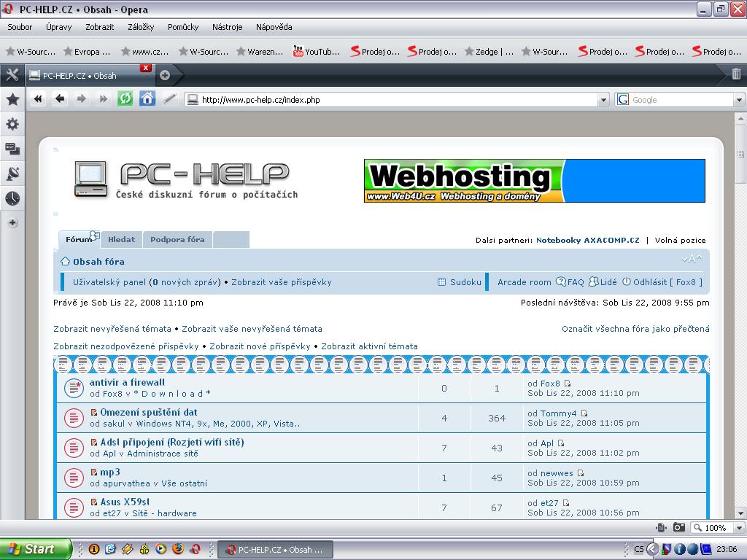Open a new tab with plus button
747x560 pixels.
(165, 75)
